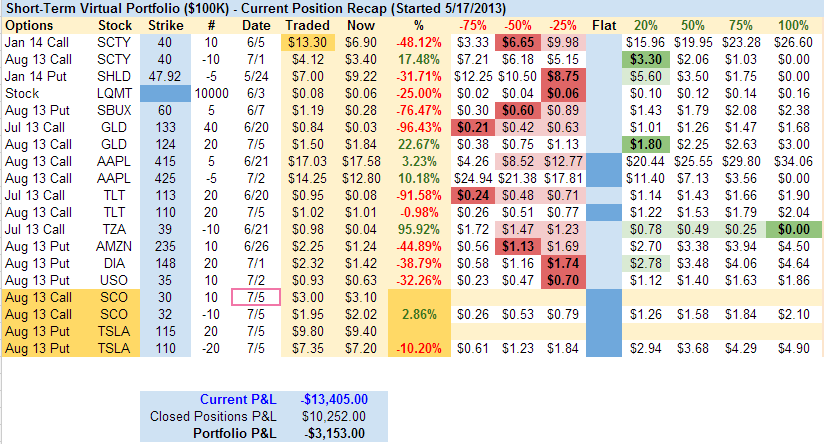
Task: Select the Options column header
Action: (28, 24)
